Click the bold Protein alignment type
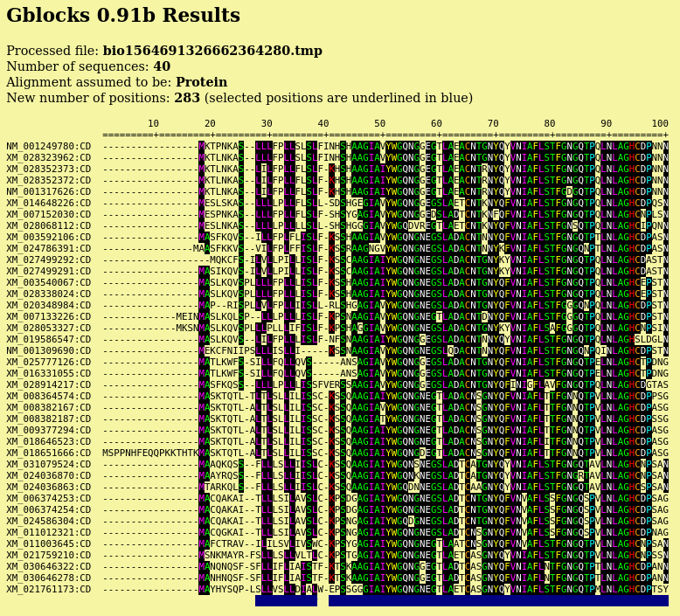 [200, 83]
